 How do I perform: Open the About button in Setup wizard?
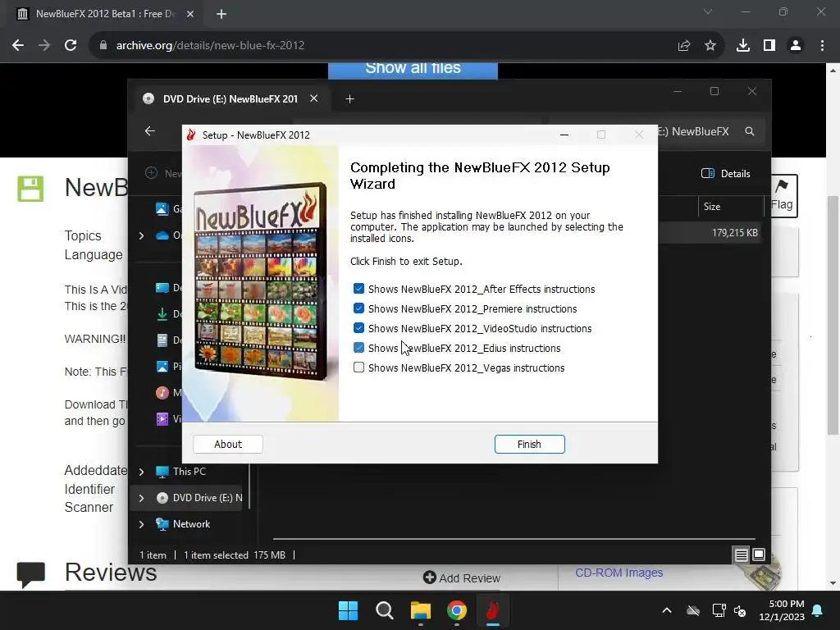(228, 444)
